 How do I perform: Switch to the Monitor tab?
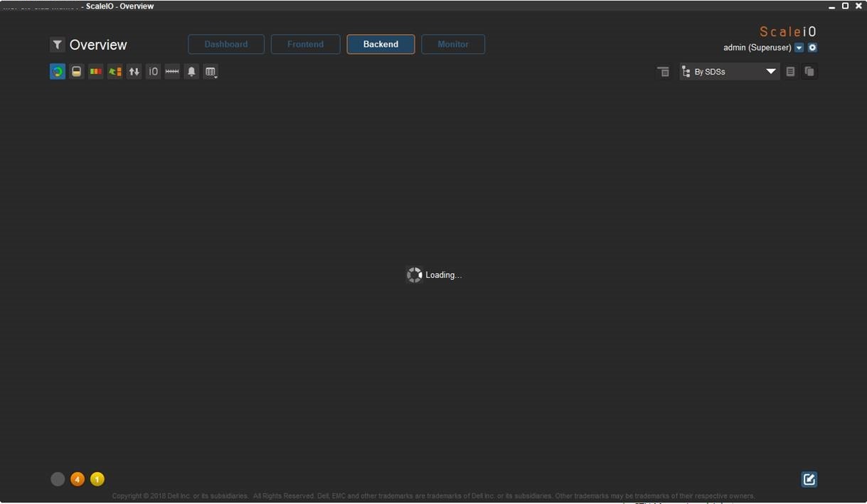click(453, 43)
